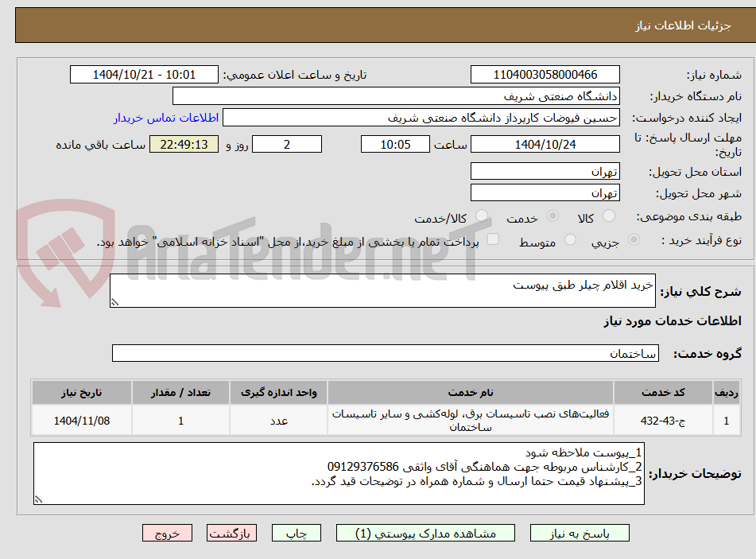The width and height of the screenshot is (756, 559).
Task: Click the deadline date field 1404/10/24
Action: tap(545, 144)
